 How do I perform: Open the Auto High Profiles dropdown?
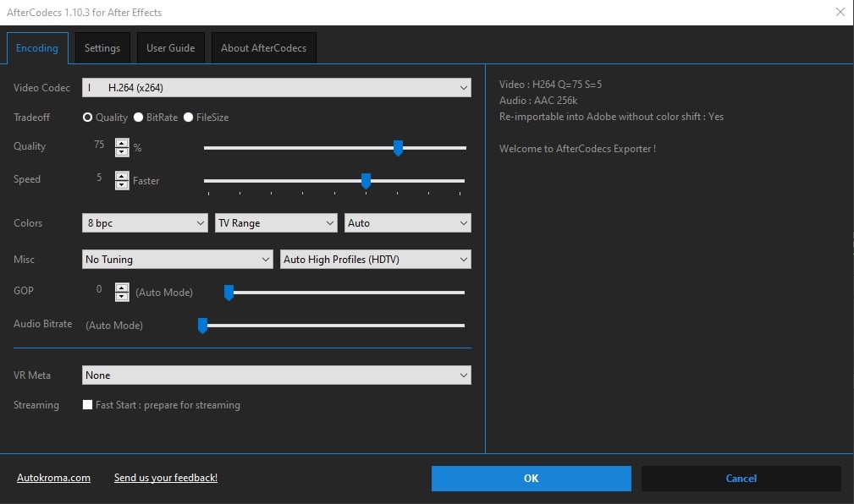375,260
